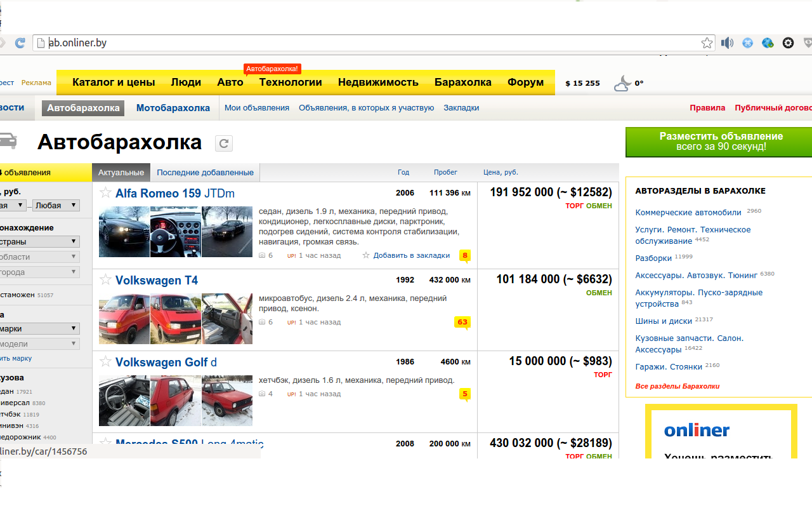The image size is (812, 508).
Task: Click the weather moon icon showing 0°
Action: tap(622, 83)
